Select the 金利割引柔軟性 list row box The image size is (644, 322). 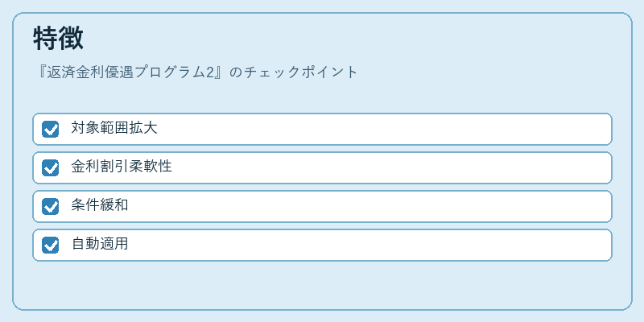pos(323,167)
